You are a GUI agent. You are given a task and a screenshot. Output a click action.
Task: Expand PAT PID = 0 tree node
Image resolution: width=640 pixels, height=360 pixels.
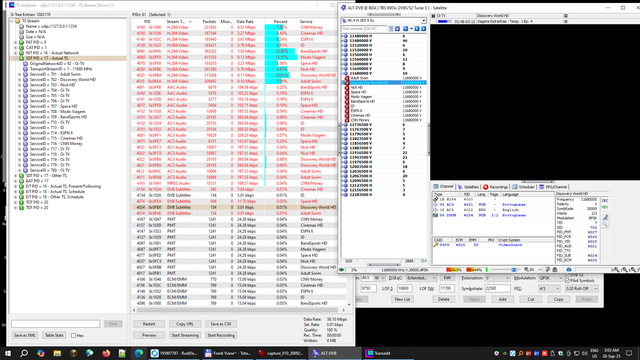(16, 42)
